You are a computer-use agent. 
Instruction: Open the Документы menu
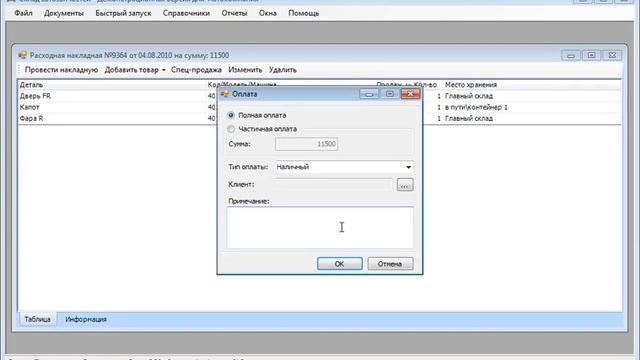tap(64, 13)
